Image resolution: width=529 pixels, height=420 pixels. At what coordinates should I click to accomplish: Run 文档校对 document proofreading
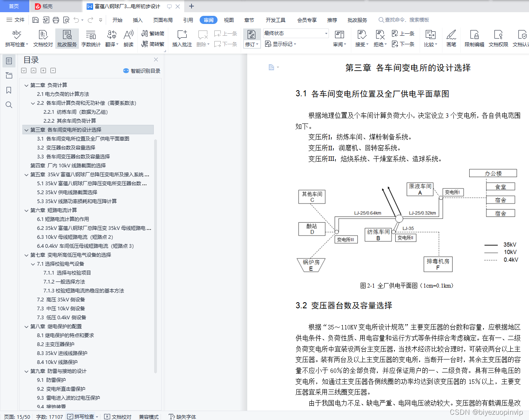43,38
